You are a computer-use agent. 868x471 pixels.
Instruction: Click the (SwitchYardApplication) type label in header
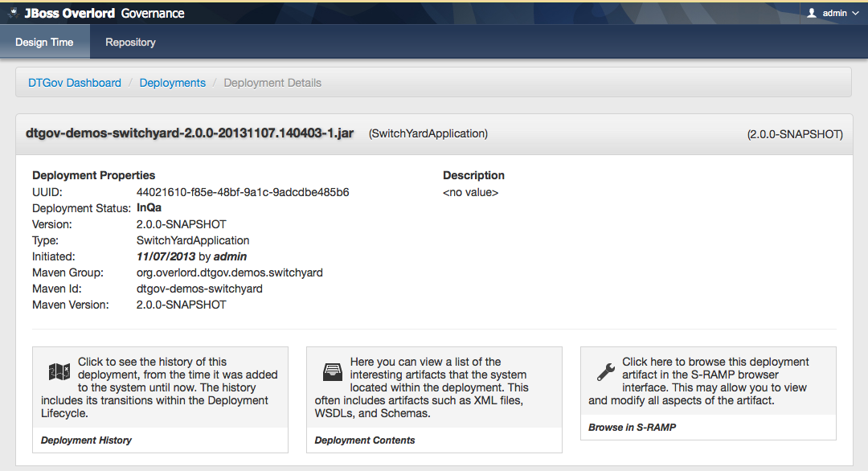point(428,134)
